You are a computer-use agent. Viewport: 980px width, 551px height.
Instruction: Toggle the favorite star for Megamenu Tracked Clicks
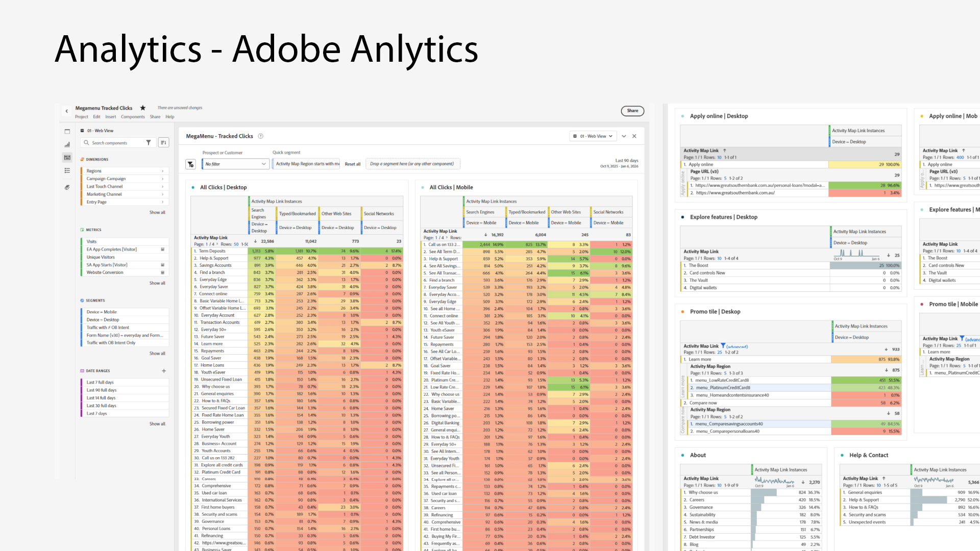click(x=143, y=108)
